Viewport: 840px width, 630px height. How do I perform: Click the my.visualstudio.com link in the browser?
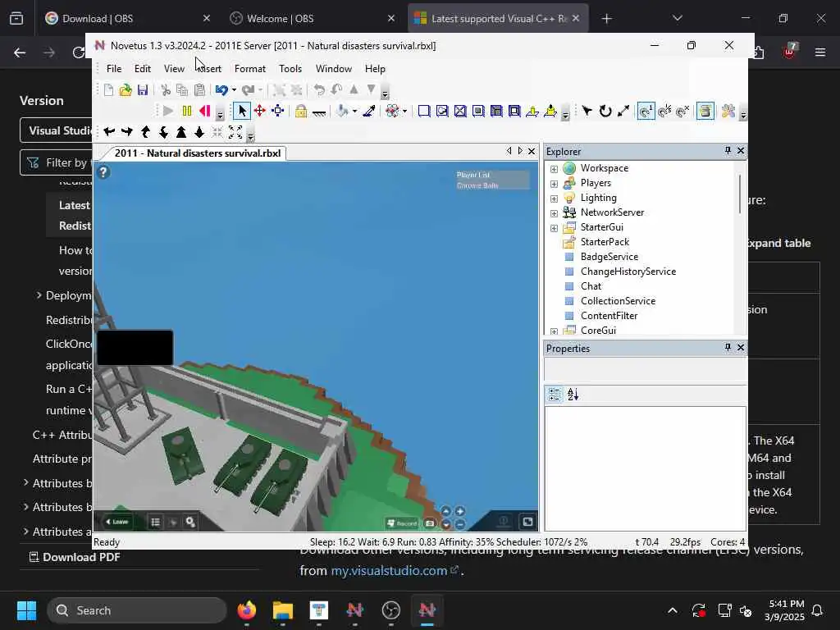(x=389, y=571)
